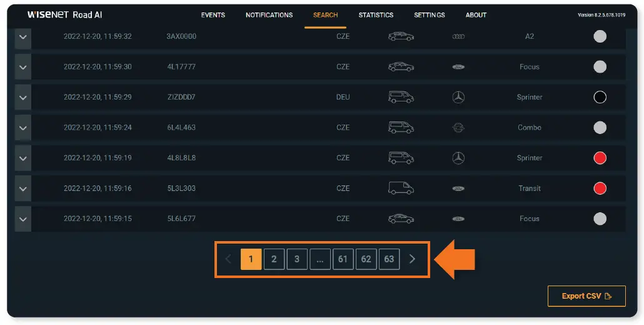This screenshot has height=325, width=644.
Task: Click the Mercedes logo in the ZIZDDD7 row
Action: pos(458,98)
